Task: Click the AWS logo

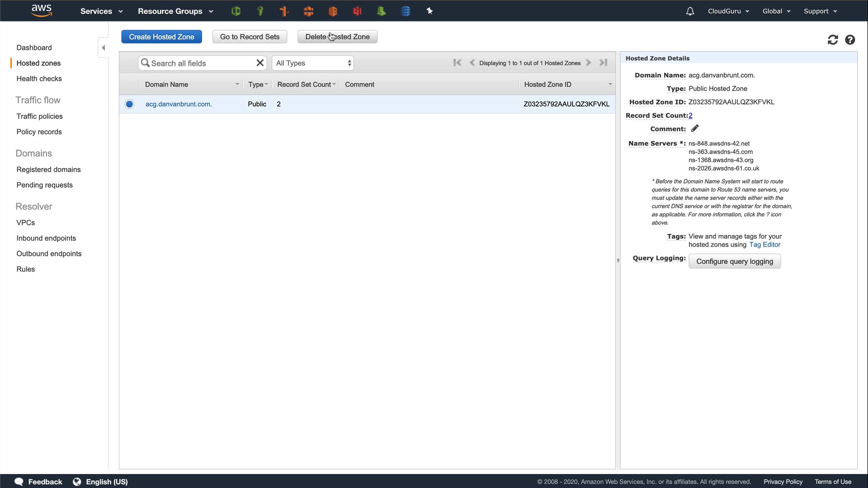Action: (42, 10)
